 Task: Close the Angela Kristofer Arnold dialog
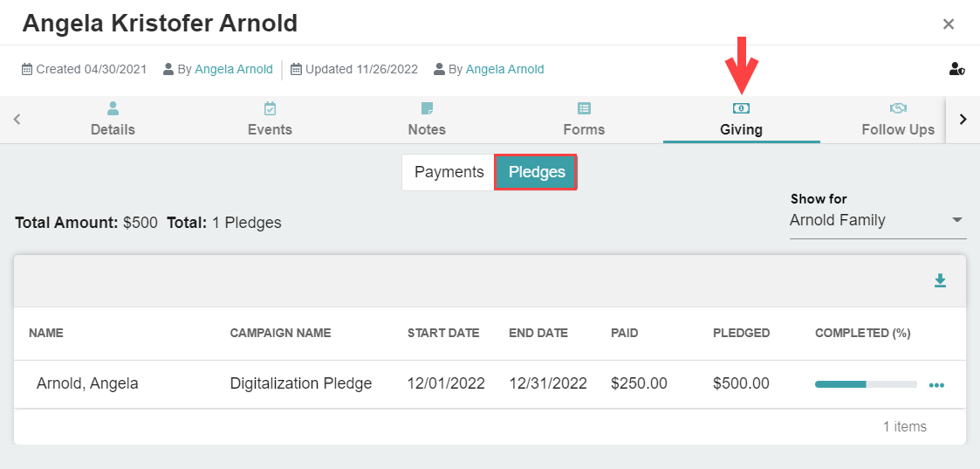click(x=948, y=24)
